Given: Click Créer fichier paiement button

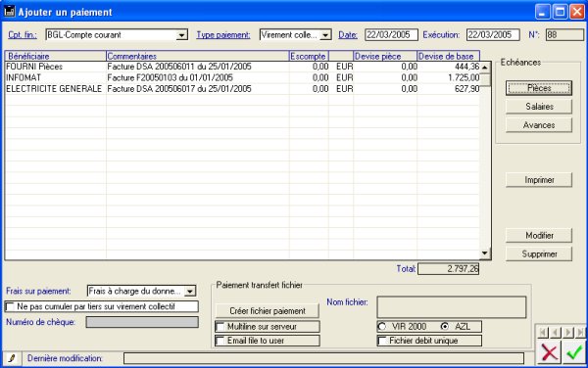Looking at the screenshot, I should [268, 311].
